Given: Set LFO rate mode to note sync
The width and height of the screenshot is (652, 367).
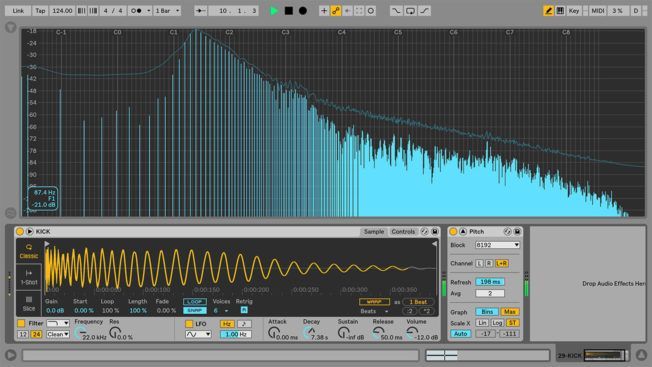Looking at the screenshot, I should (244, 324).
